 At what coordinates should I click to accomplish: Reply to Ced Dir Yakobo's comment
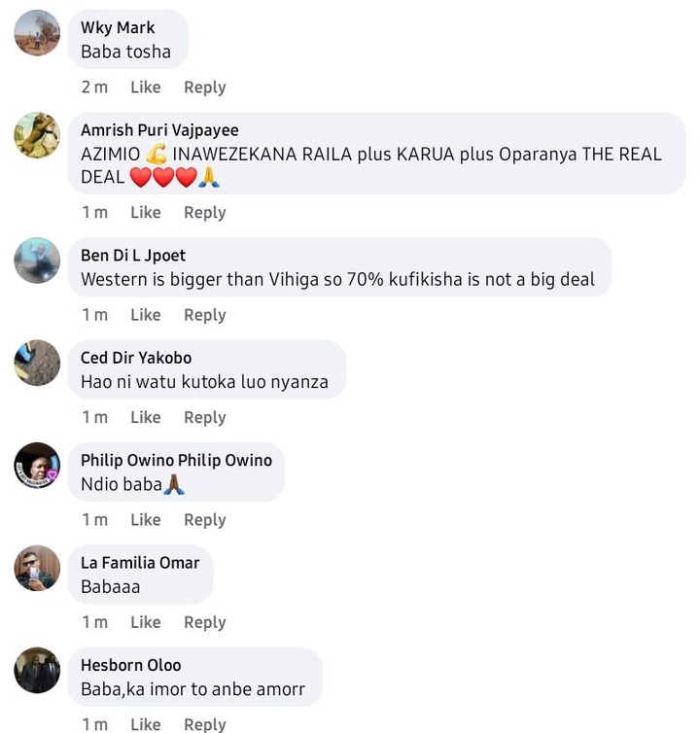(x=205, y=417)
